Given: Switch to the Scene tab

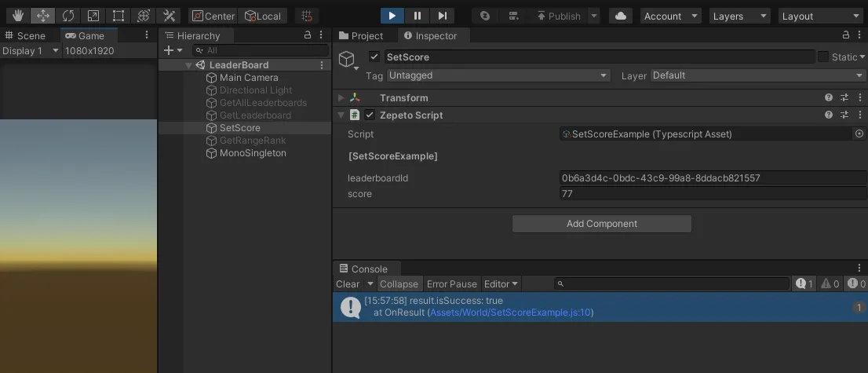Looking at the screenshot, I should [x=25, y=35].
